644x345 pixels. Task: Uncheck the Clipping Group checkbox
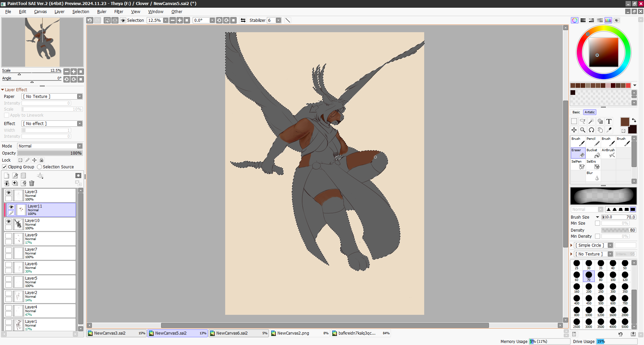pos(5,167)
